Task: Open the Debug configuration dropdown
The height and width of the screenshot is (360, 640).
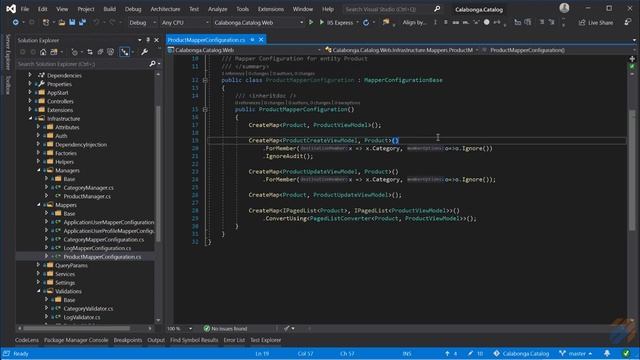Action: 142,22
